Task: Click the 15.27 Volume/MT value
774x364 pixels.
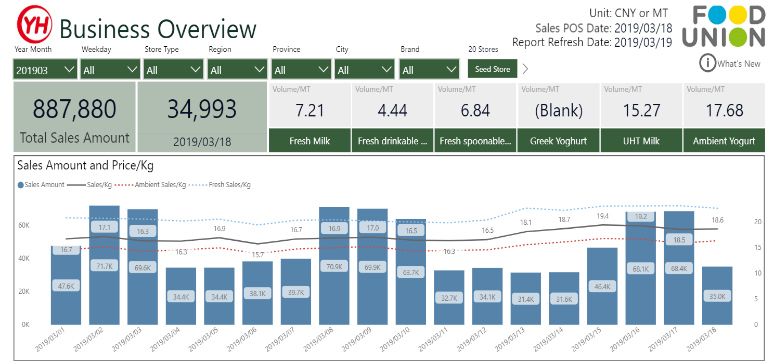Action: (641, 111)
